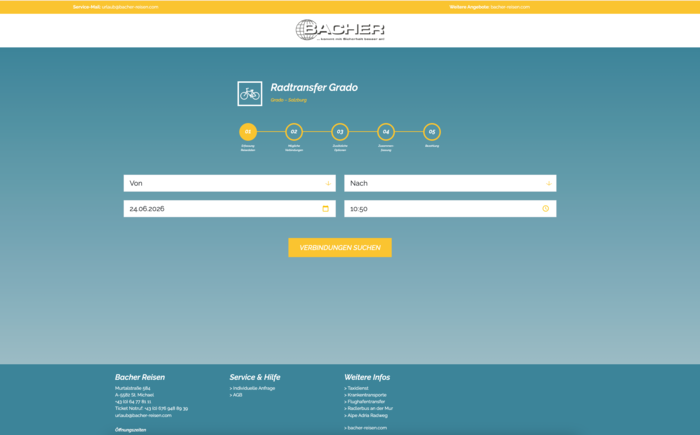
Task: Open the Alpe Adria Radweg footer link
Action: pyautogui.click(x=367, y=415)
